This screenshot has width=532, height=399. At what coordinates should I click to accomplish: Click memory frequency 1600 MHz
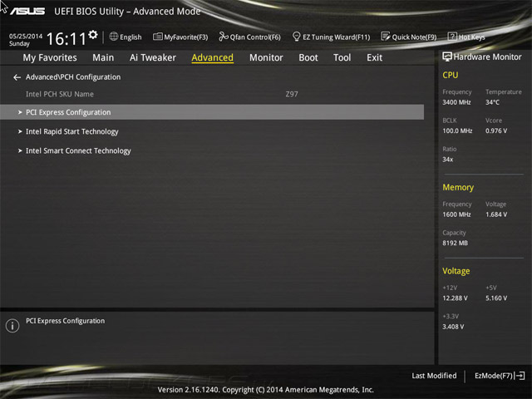coord(456,214)
